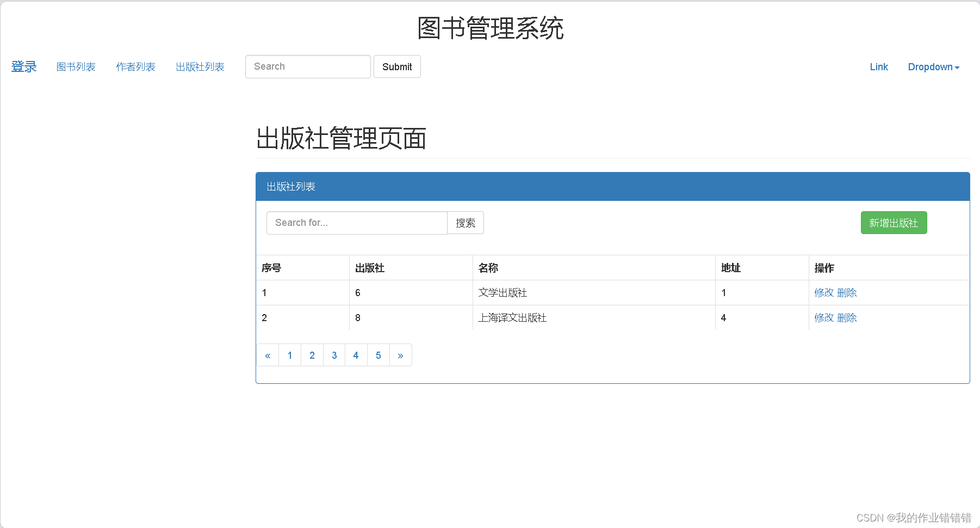Click 删除 for 文学出版社 row
This screenshot has width=980, height=528.
click(847, 293)
